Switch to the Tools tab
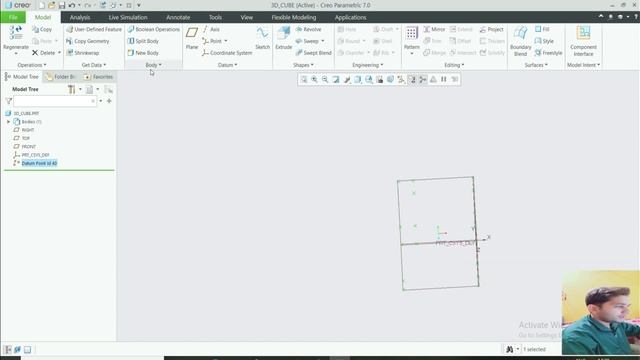This screenshot has height=360, width=640. click(215, 17)
